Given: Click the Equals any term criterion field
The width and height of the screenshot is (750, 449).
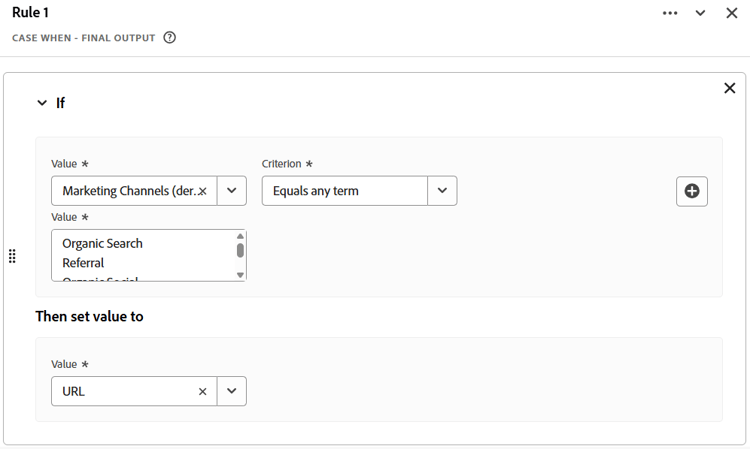Looking at the screenshot, I should (x=345, y=191).
